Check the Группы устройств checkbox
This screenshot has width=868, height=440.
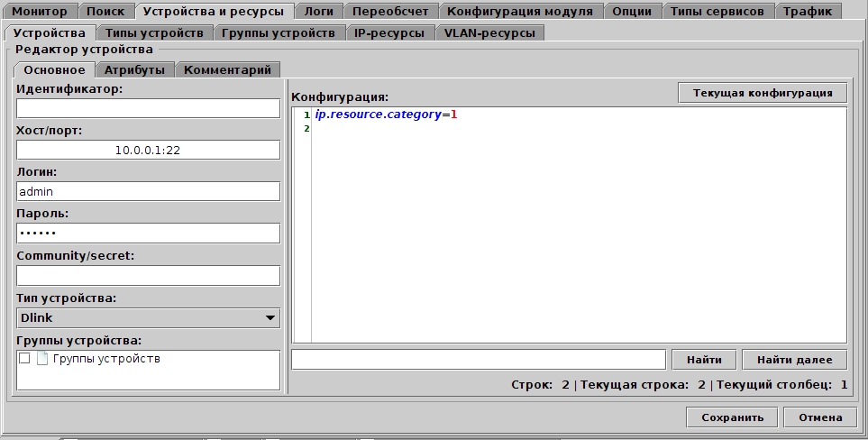point(24,359)
